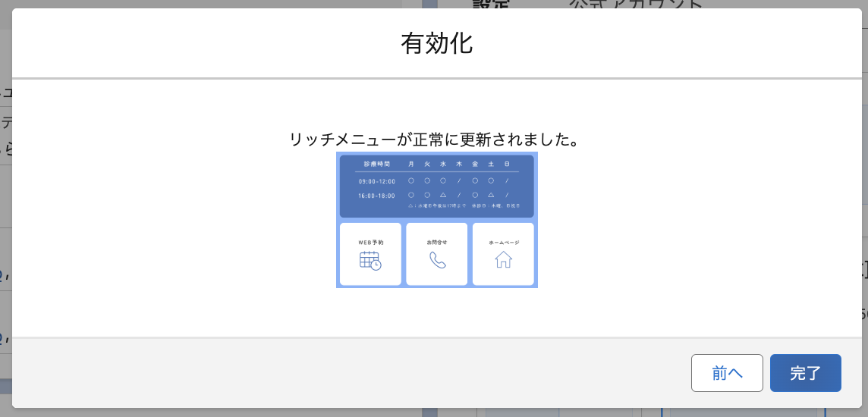Screen dimensions: 868x417
Task: Click the ホームページ text label
Action: click(504, 242)
